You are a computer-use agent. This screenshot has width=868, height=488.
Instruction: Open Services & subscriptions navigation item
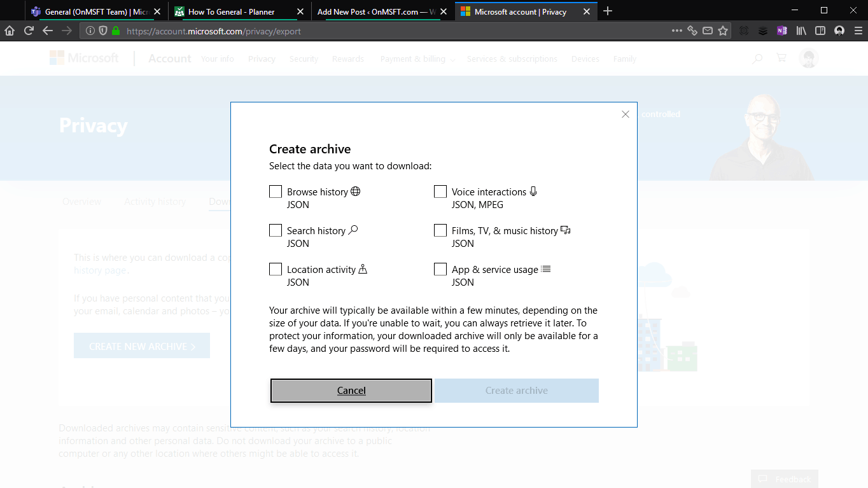pyautogui.click(x=512, y=59)
